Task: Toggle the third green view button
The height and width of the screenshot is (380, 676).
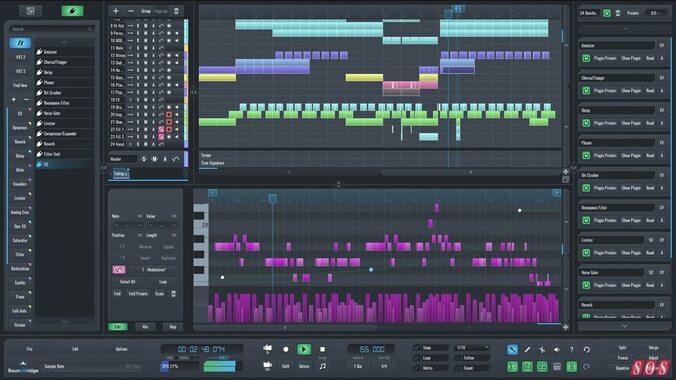Action: pos(542,367)
